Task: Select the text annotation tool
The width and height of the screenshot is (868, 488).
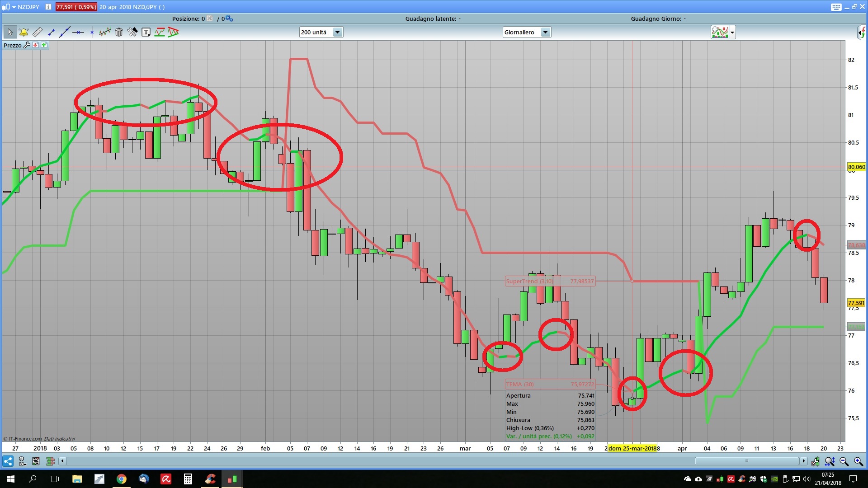Action: [146, 32]
